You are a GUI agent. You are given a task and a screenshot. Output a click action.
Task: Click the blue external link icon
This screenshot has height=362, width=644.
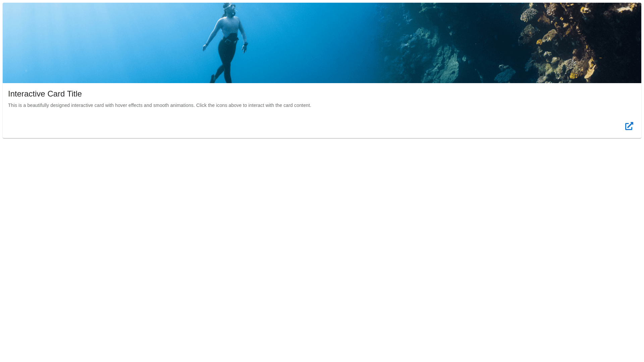tap(629, 126)
